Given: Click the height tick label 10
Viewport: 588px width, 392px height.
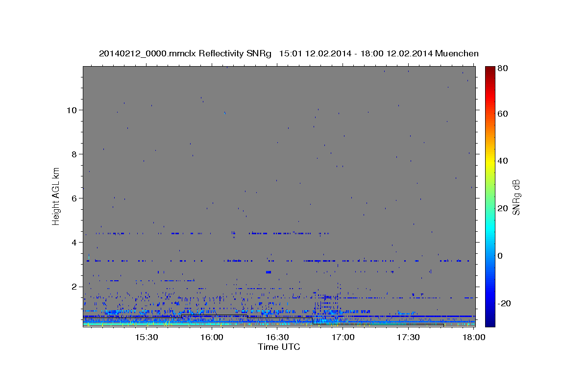Looking at the screenshot, I should [x=73, y=110].
